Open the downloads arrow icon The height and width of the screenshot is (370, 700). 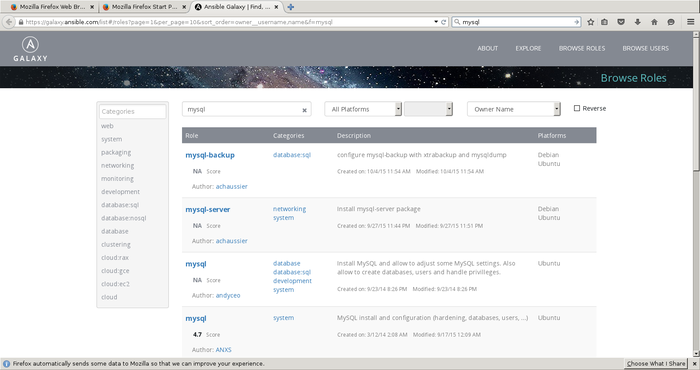coord(638,22)
